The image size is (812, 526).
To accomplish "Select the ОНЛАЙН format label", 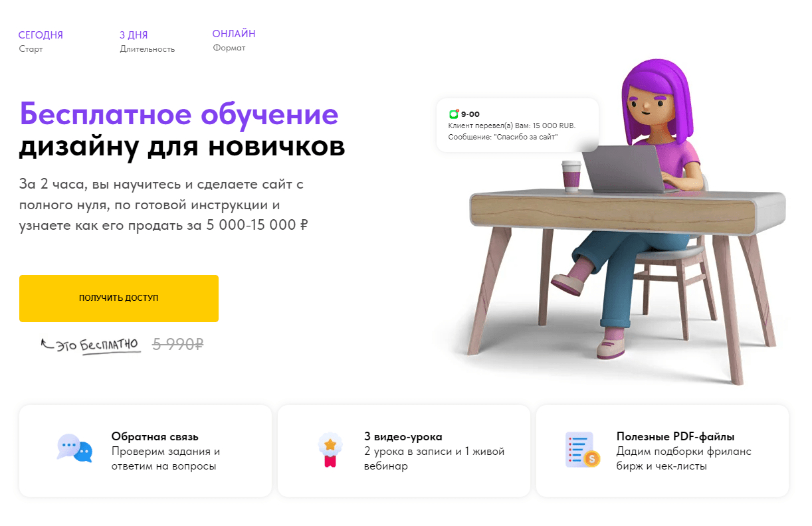I will (x=234, y=34).
